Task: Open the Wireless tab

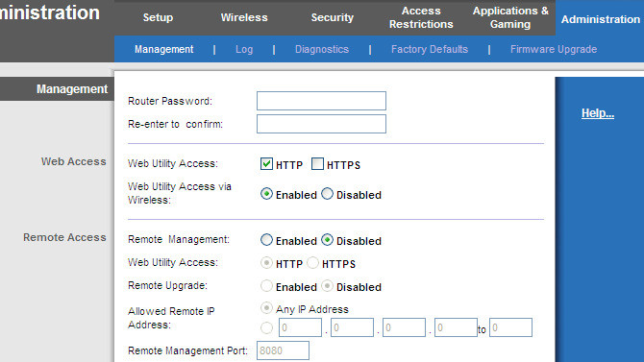Action: (244, 17)
